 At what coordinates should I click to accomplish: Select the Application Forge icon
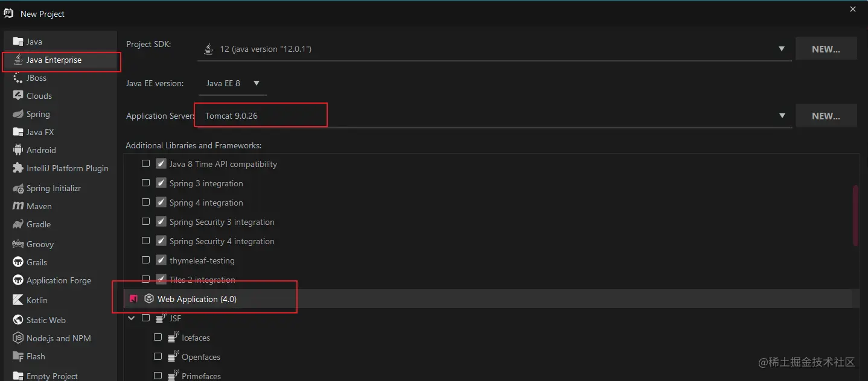18,280
